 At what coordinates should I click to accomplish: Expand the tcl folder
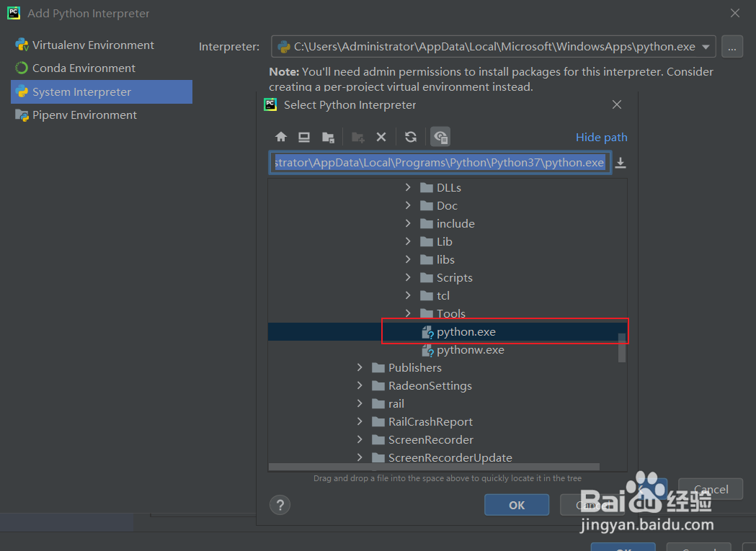point(408,295)
